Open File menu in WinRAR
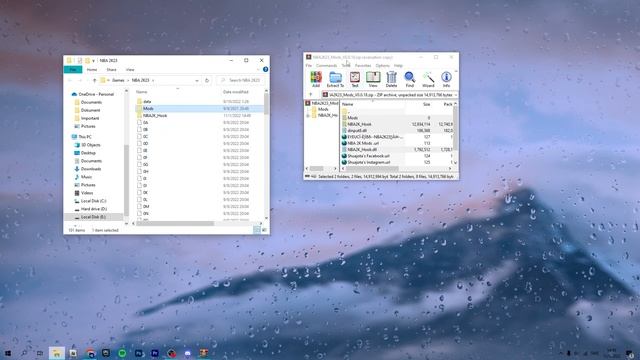Viewport: 640px width, 360px height. pos(309,65)
